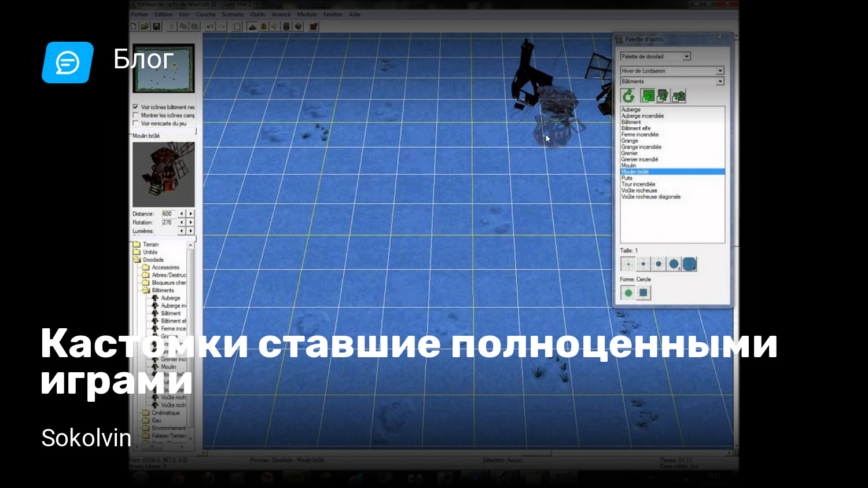
Task: Open the Import manager box icon
Action: [x=298, y=27]
